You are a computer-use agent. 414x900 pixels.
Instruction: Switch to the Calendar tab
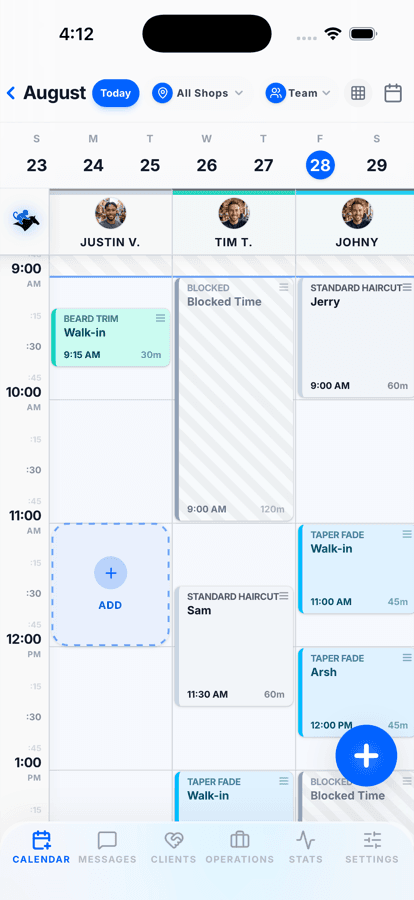pyautogui.click(x=41, y=848)
